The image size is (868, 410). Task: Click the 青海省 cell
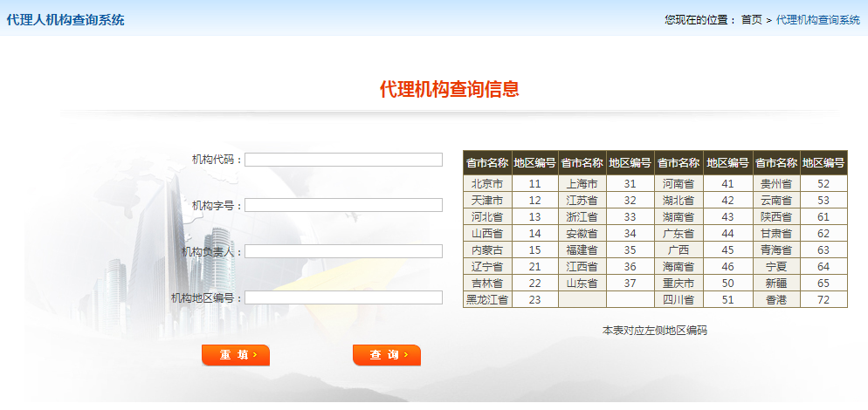[x=776, y=250]
